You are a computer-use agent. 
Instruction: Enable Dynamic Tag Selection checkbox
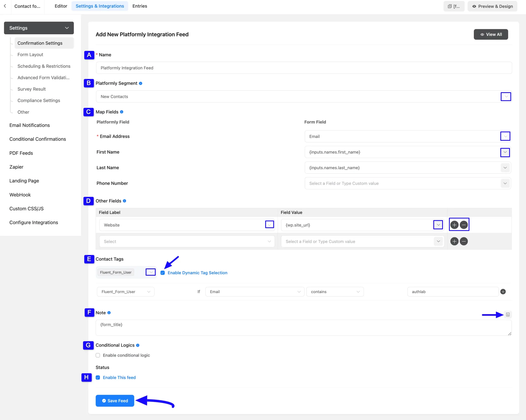point(163,273)
